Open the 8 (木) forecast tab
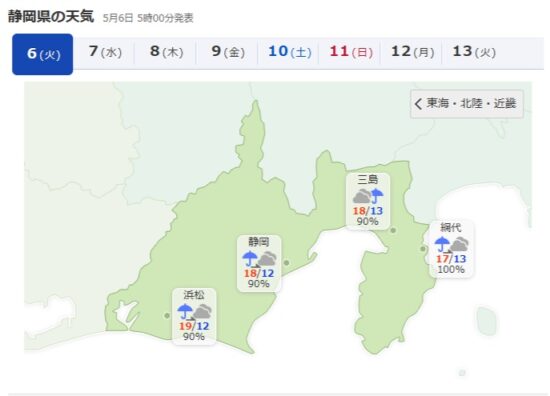 (x=165, y=52)
